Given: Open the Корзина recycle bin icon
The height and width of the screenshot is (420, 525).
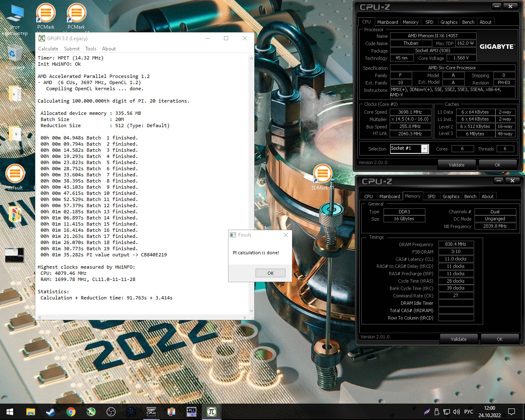Looking at the screenshot, I should (x=15, y=57).
